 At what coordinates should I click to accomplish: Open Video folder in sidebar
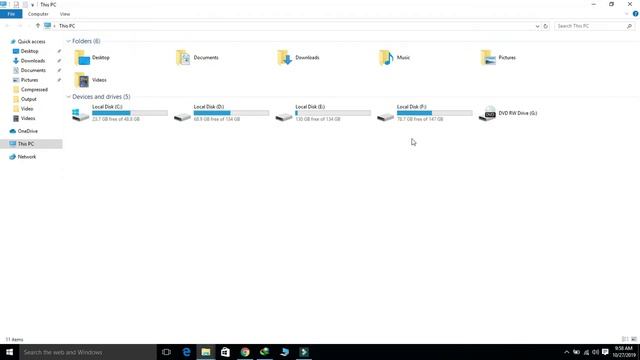tap(27, 109)
